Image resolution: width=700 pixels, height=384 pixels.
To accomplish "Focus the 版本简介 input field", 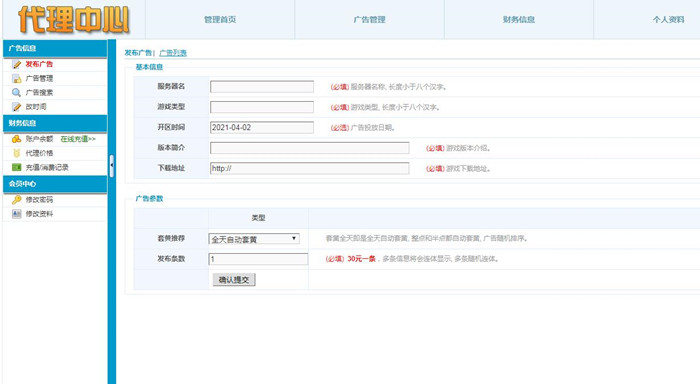I will [309, 148].
